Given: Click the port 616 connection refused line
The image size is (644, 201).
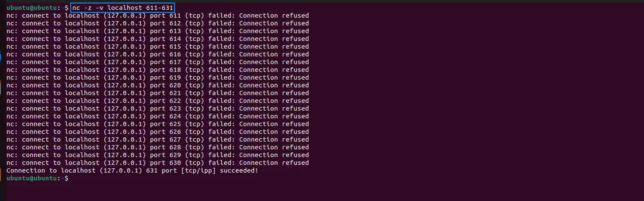Looking at the screenshot, I should (x=158, y=54).
